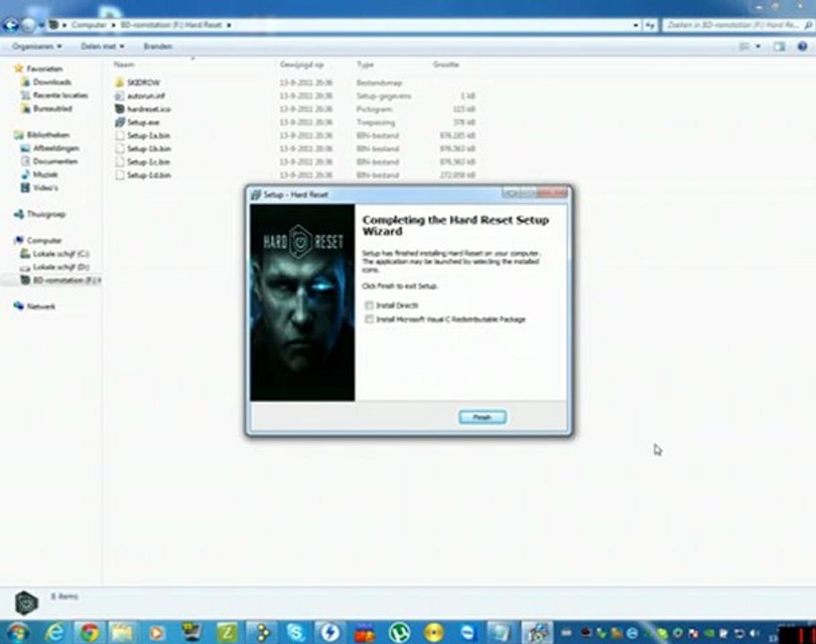816x644 pixels.
Task: Click the volume speaker tray icon
Action: pos(753,633)
